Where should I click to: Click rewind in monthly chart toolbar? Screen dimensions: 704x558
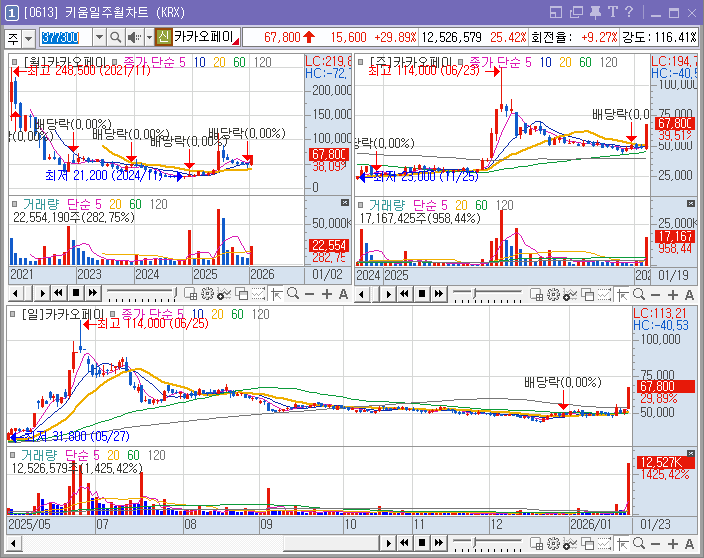click(58, 294)
